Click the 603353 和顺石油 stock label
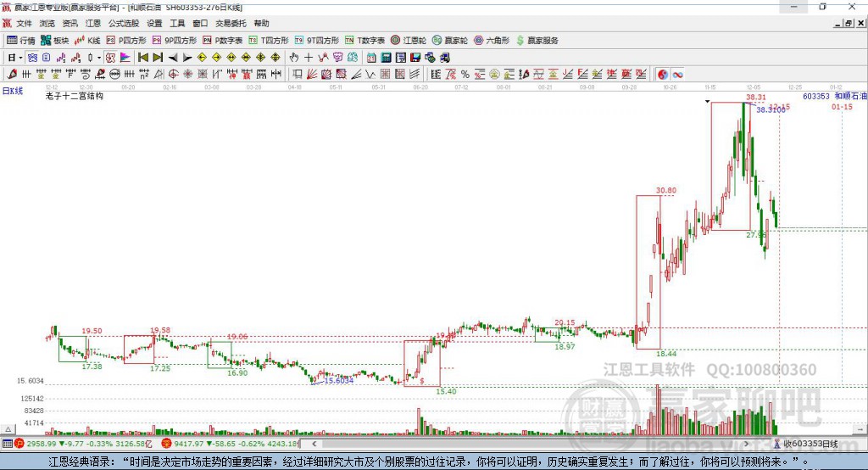Image resolution: width=868 pixels, height=470 pixels. tap(835, 96)
